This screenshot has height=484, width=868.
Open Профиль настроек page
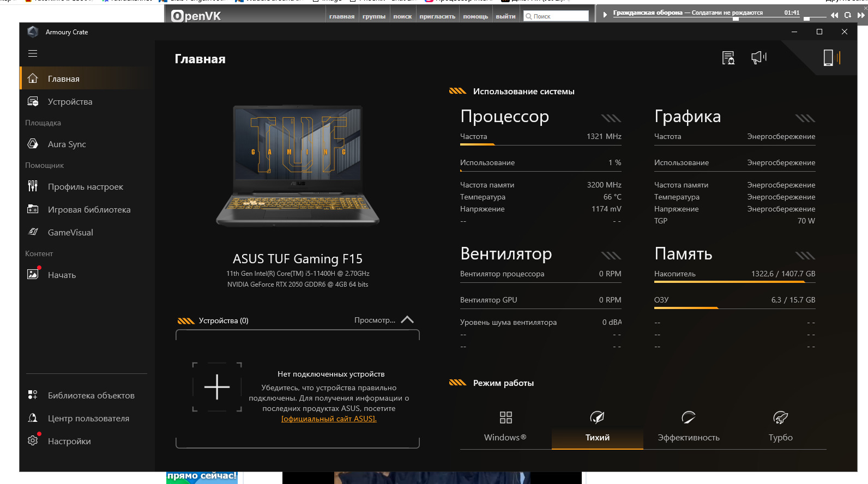click(87, 186)
